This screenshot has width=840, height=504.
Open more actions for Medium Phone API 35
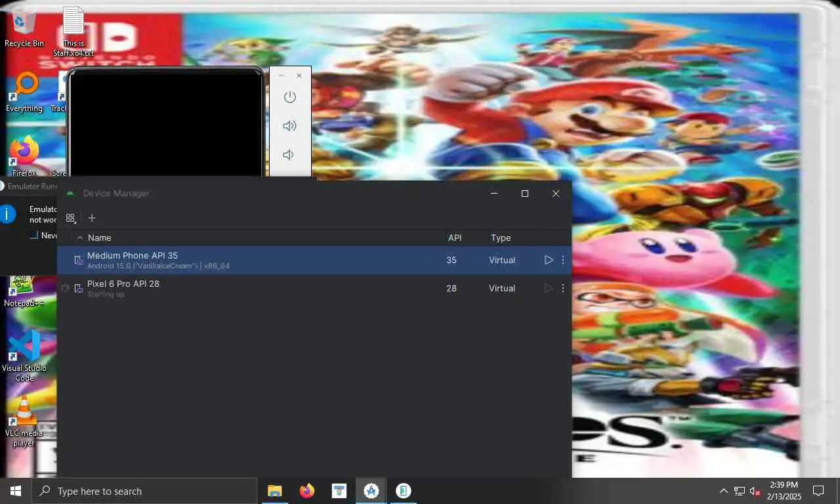click(x=563, y=260)
